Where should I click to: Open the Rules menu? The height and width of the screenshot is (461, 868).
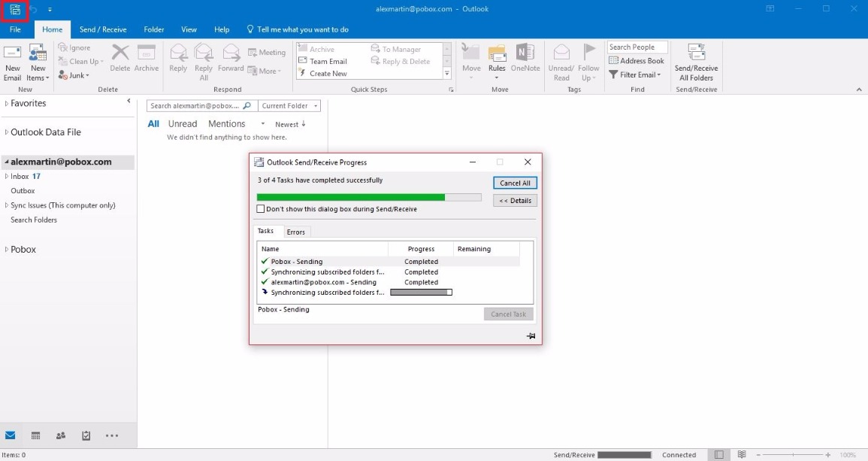pyautogui.click(x=497, y=62)
